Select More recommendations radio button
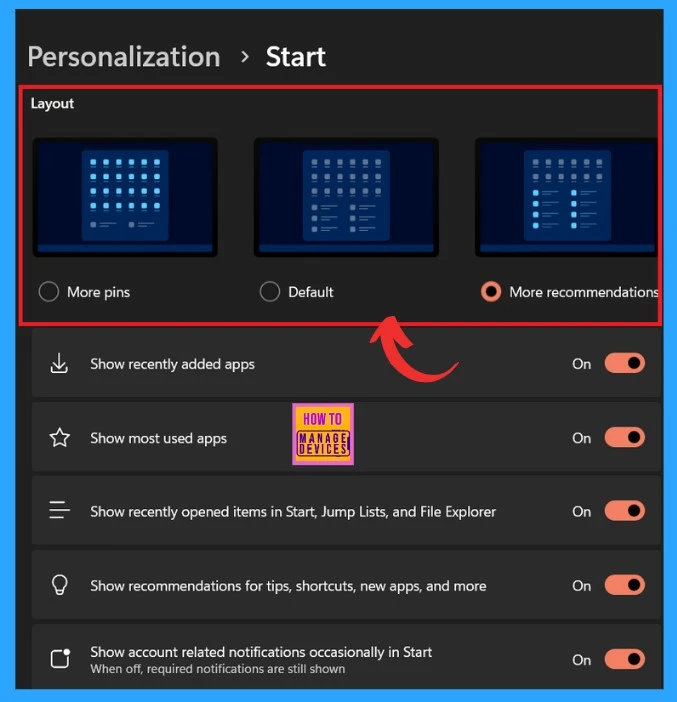This screenshot has height=702, width=677. 491,292
